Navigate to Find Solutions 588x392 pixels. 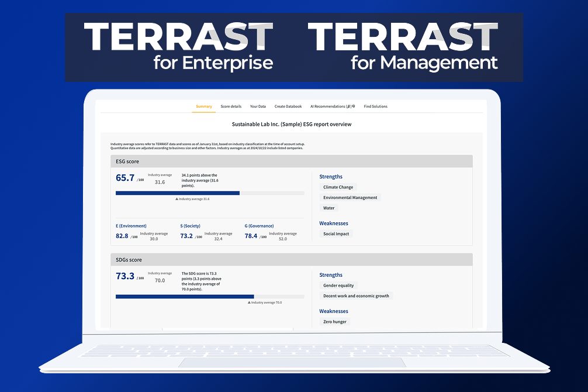[375, 106]
